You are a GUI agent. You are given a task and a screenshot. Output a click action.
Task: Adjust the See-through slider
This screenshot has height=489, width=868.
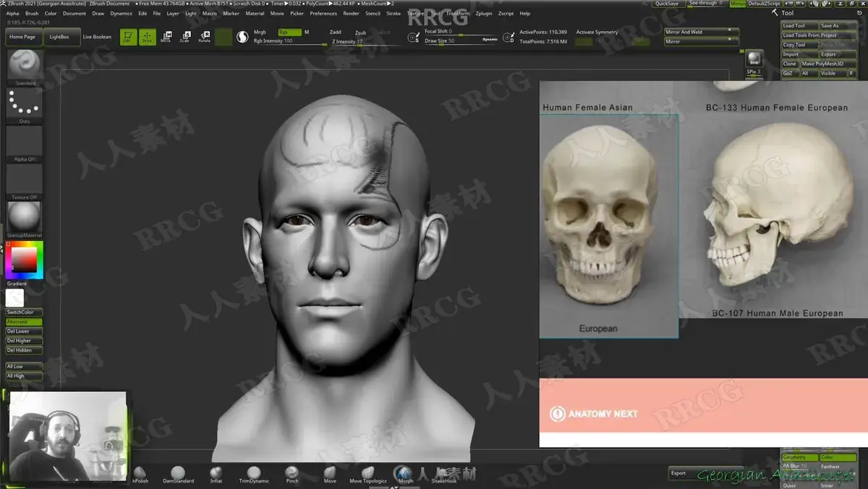click(x=704, y=4)
